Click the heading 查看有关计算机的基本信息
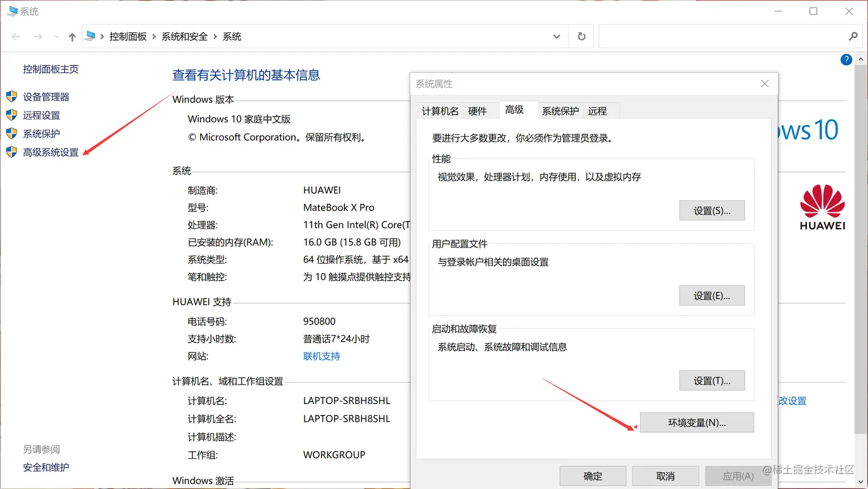The image size is (868, 489). [x=246, y=75]
